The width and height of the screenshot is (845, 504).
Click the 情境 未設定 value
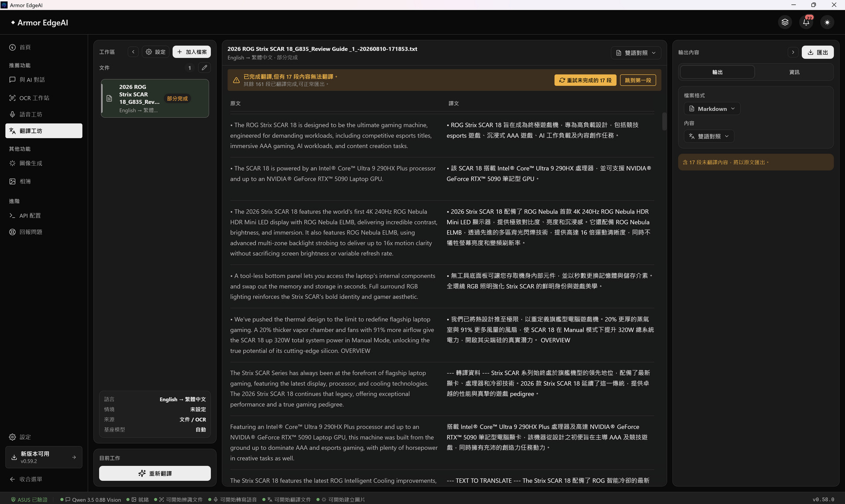198,409
